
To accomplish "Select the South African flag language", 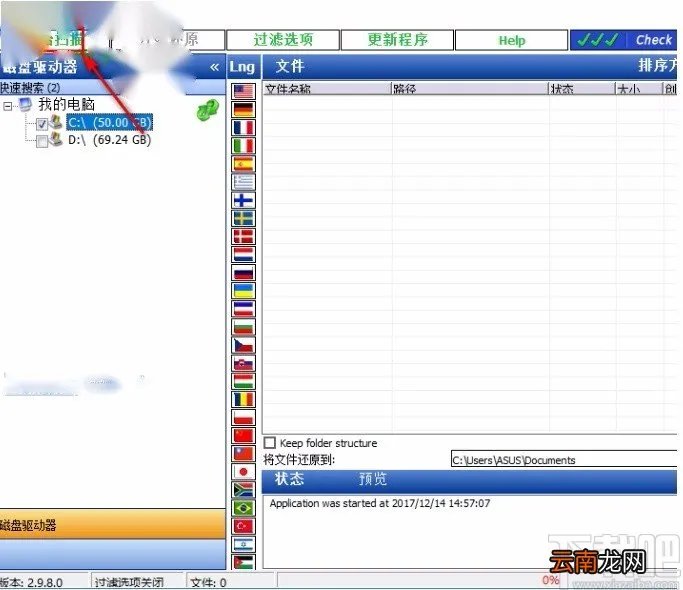I will 243,490.
